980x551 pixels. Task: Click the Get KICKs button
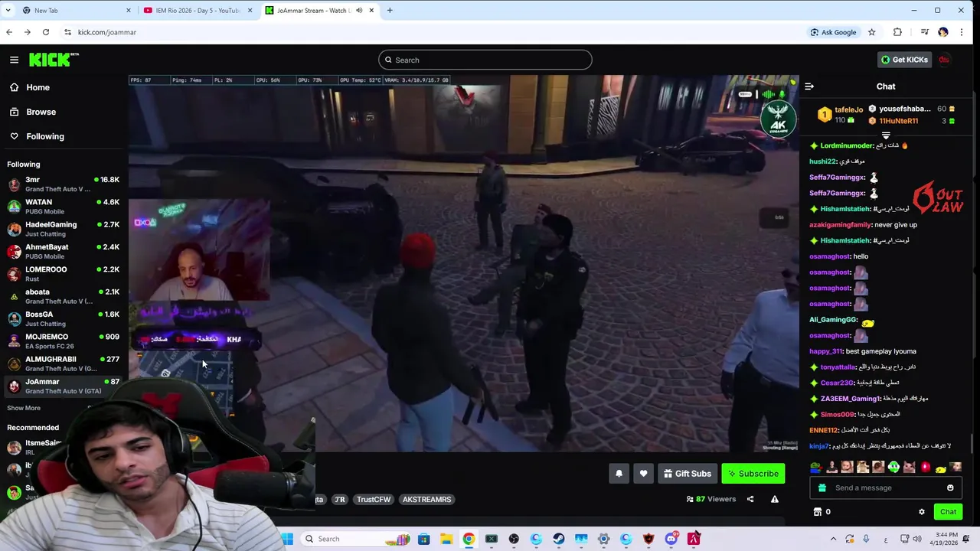pos(904,60)
